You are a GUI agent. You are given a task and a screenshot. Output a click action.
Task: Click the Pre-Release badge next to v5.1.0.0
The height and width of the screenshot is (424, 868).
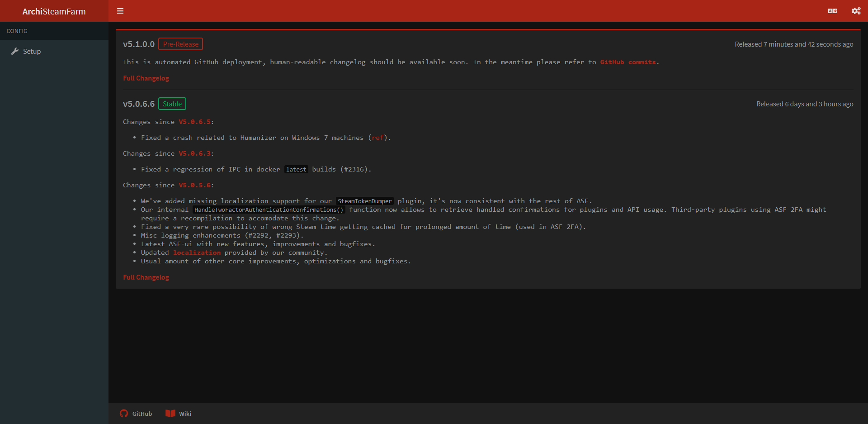tap(180, 44)
